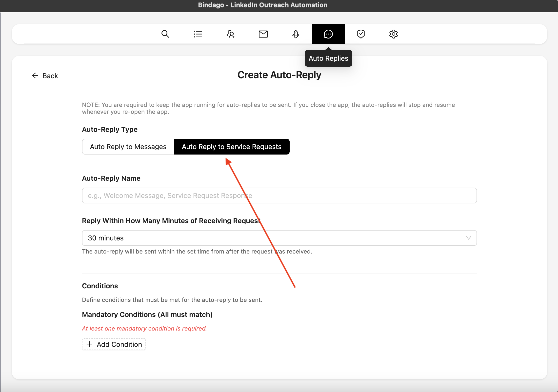Select the mandatory condition required warning
This screenshot has width=558, height=392.
[x=144, y=328]
